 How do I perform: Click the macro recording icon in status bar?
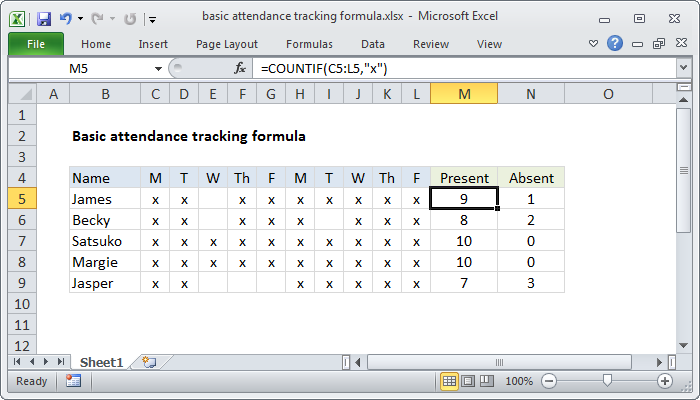coord(73,381)
